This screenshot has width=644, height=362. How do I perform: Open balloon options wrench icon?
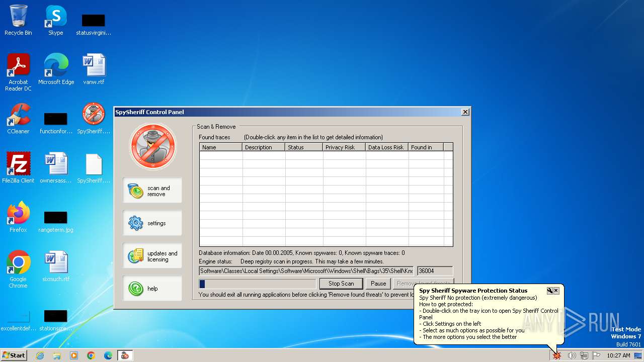point(550,291)
